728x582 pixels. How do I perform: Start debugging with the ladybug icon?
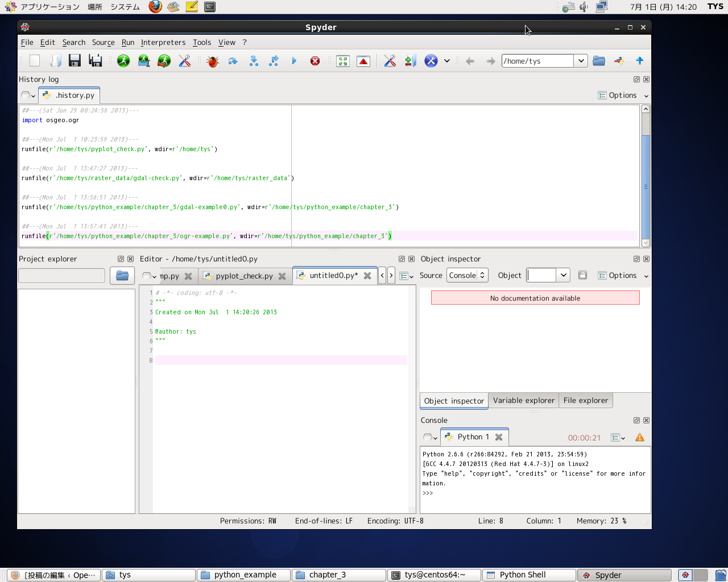[x=213, y=61]
